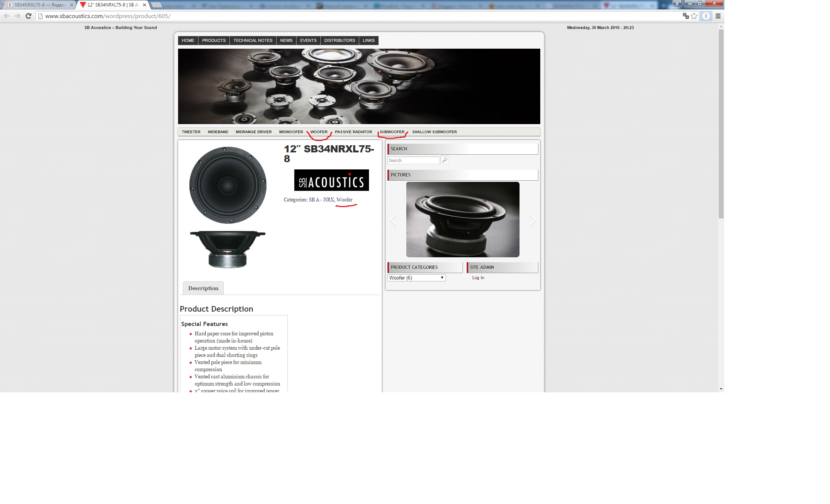Click the Woofer link next to Categories
The image size is (830, 504).
[x=344, y=200]
